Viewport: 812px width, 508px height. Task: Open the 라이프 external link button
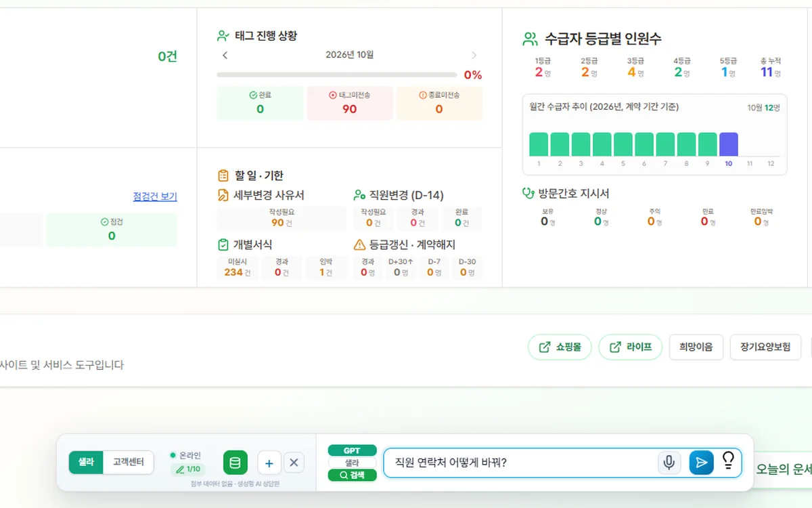click(630, 347)
